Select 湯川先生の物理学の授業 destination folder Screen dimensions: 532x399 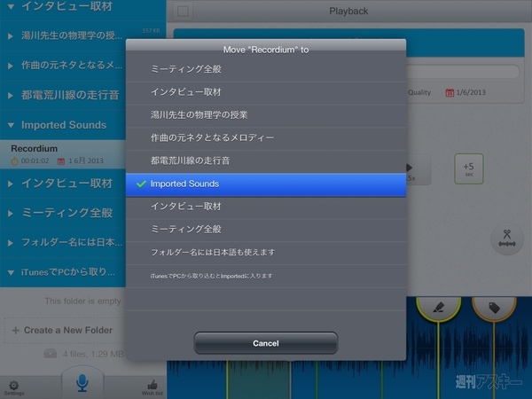coord(266,115)
